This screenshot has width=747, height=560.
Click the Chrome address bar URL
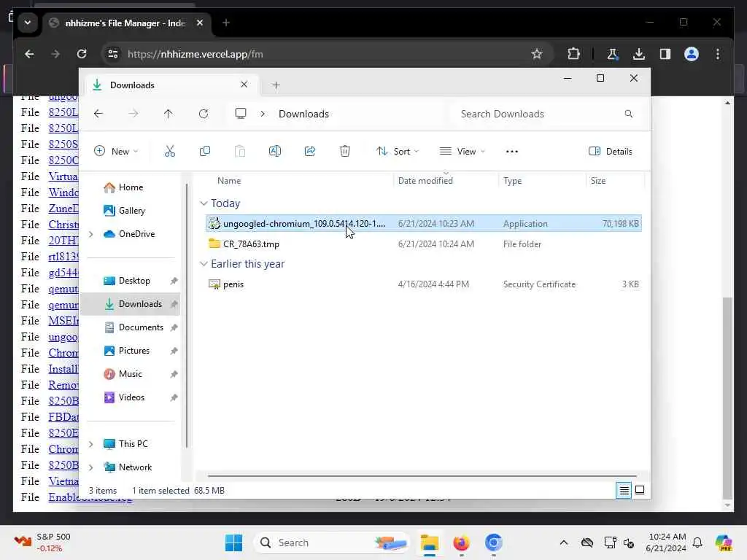point(196,54)
